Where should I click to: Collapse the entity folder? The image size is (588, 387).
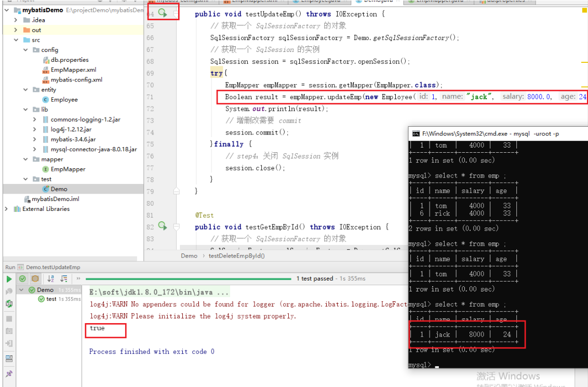pyautogui.click(x=25, y=90)
